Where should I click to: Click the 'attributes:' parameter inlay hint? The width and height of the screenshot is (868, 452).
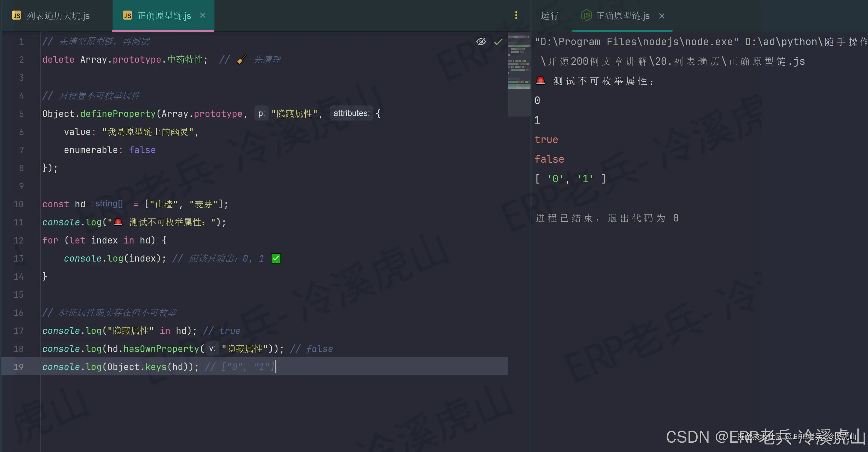(x=351, y=113)
